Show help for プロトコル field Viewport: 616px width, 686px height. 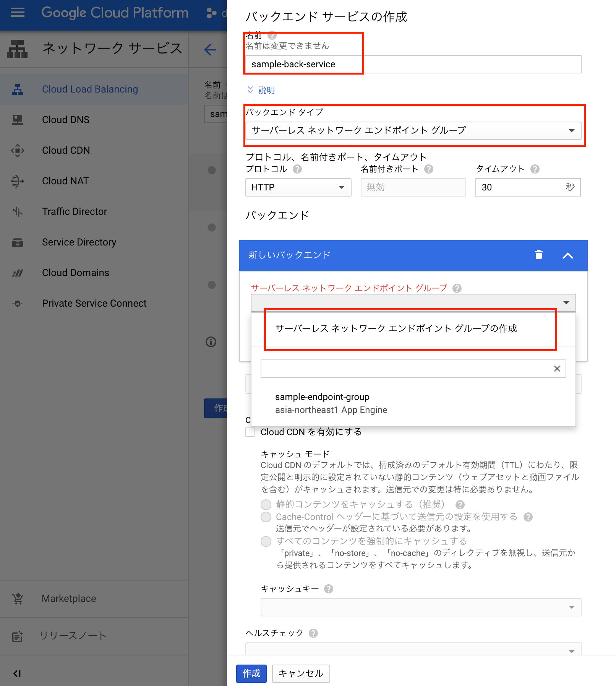(297, 169)
